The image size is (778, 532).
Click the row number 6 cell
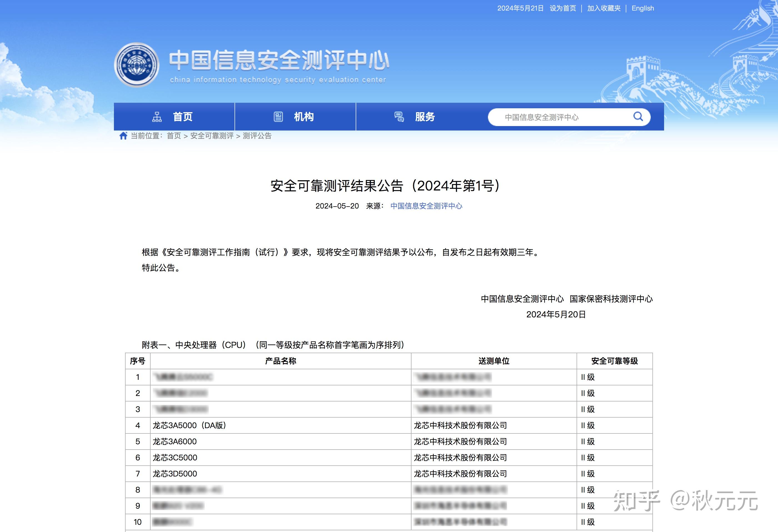click(138, 457)
